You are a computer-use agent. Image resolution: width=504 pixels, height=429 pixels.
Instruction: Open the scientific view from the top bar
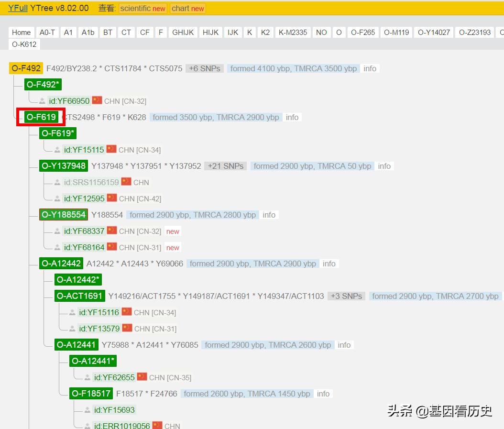pyautogui.click(x=142, y=8)
